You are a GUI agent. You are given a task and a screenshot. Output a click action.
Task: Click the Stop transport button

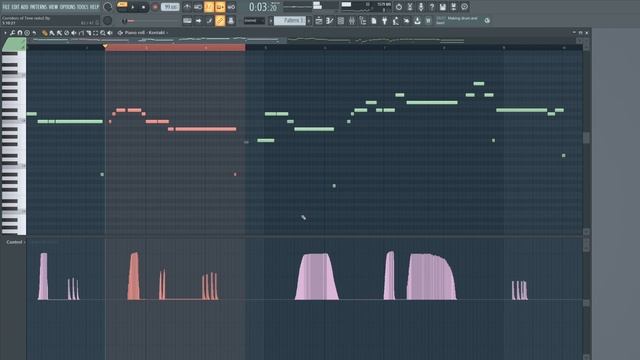point(144,7)
